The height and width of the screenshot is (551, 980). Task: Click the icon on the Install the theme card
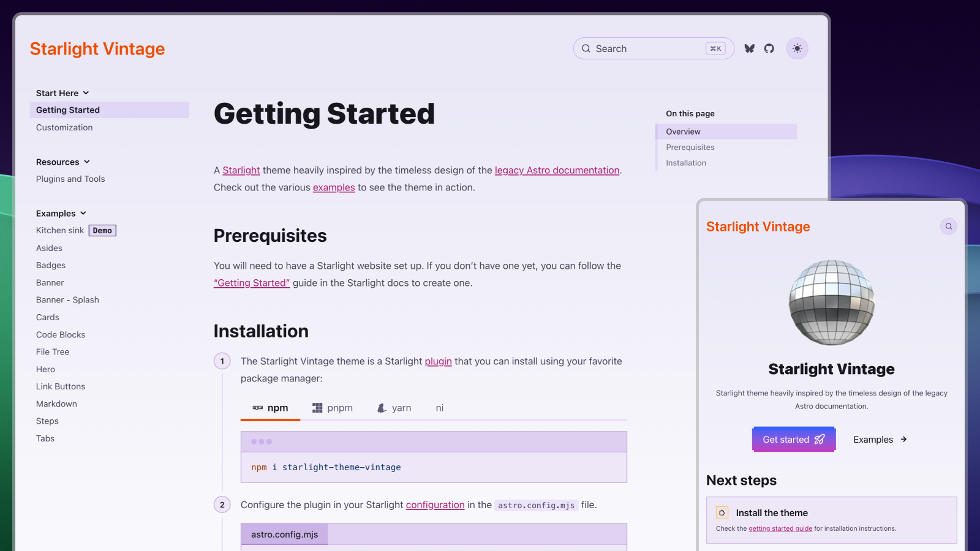tap(723, 513)
